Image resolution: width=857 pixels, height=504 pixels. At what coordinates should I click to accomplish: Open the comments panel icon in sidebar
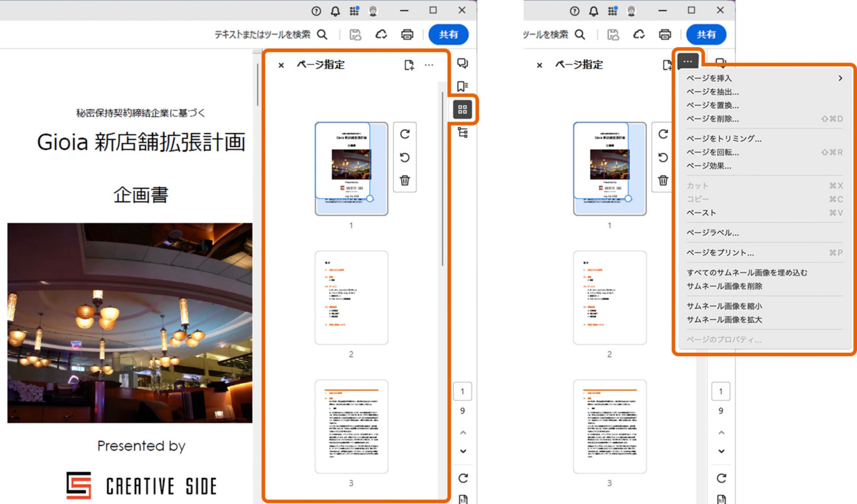click(462, 63)
